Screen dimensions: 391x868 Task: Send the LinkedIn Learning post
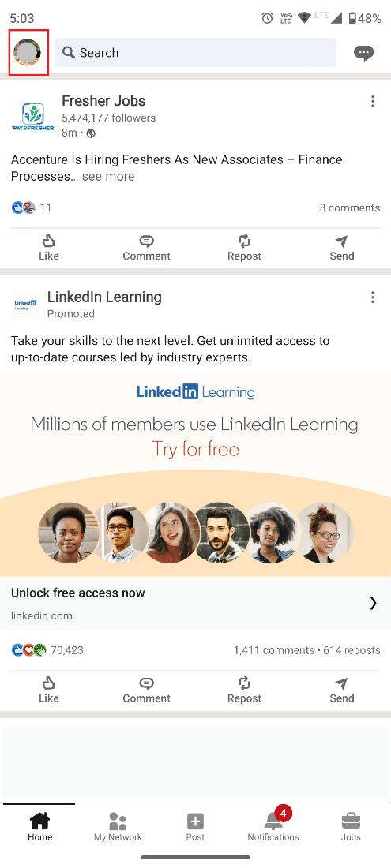(342, 690)
